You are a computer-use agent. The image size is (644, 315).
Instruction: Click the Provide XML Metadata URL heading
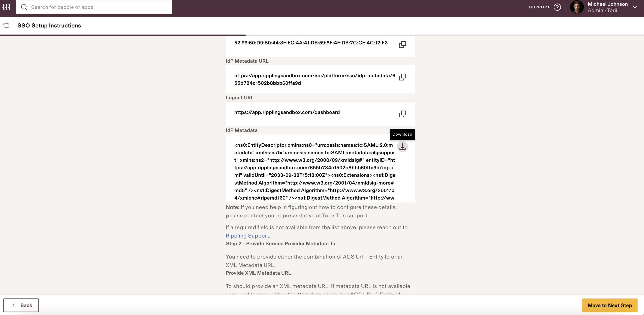point(258,273)
